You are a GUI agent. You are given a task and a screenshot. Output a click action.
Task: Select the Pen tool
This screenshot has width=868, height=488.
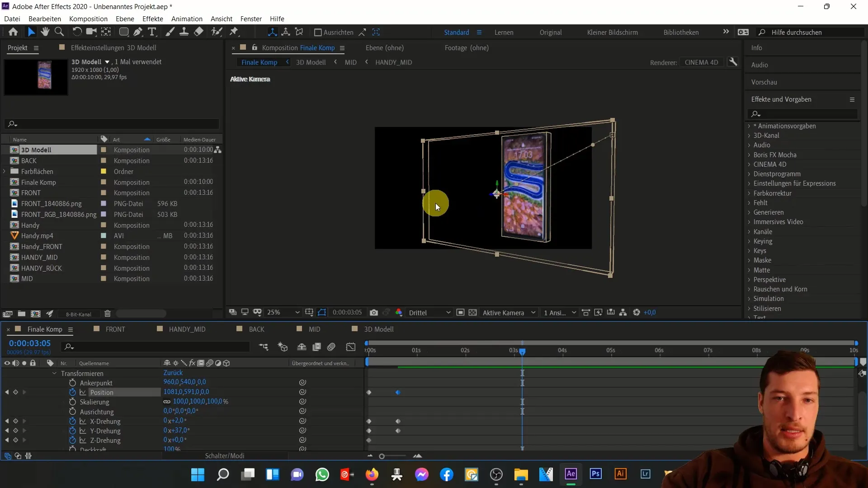(x=138, y=32)
